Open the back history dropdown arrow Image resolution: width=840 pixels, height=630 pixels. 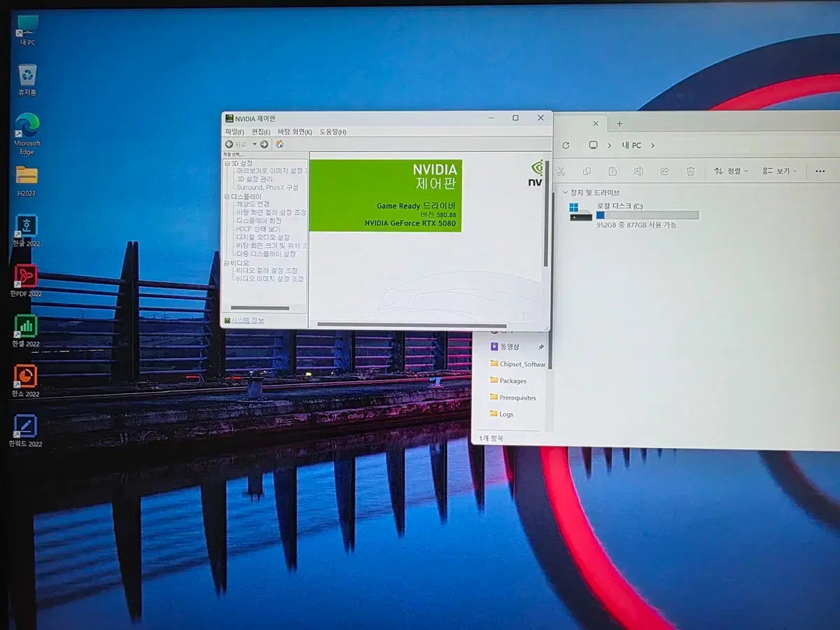pos(254,144)
